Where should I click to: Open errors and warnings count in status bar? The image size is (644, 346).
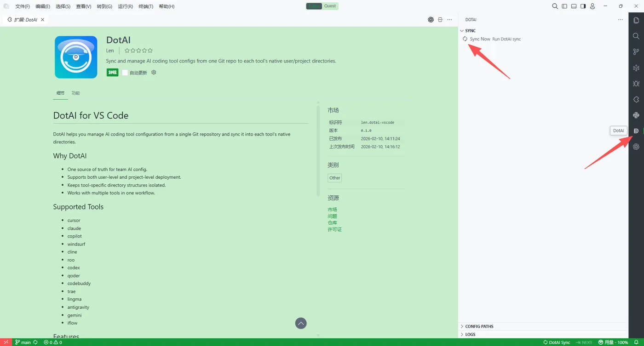point(53,342)
